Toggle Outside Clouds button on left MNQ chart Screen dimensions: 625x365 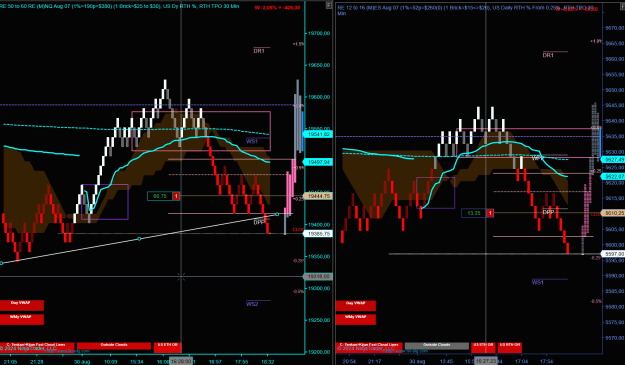114,347
